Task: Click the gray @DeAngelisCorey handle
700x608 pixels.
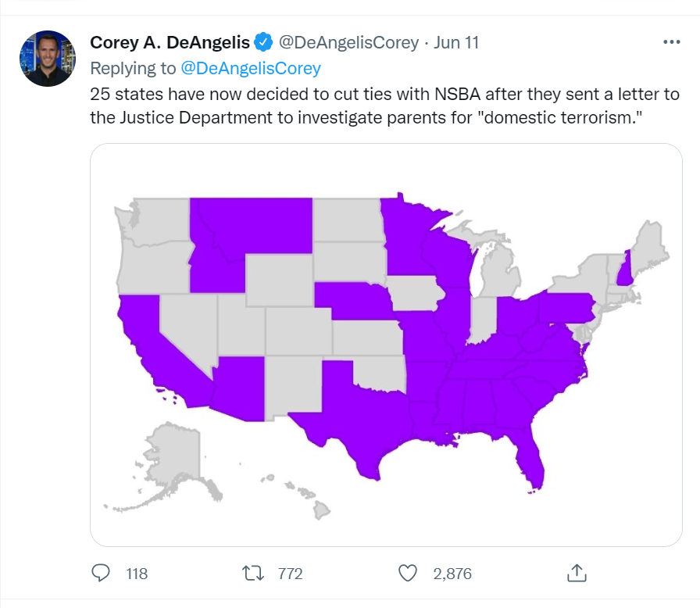Action: [348, 42]
